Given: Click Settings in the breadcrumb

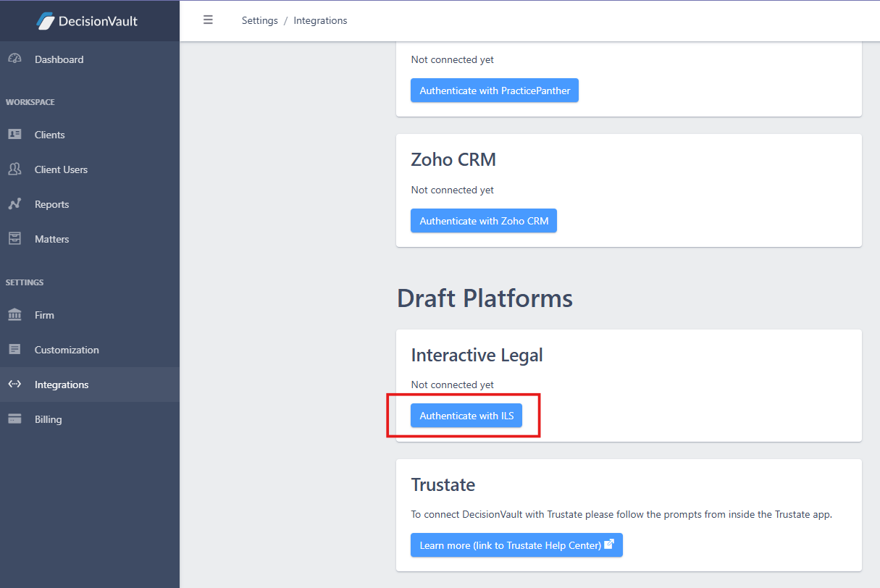Looking at the screenshot, I should coord(260,20).
